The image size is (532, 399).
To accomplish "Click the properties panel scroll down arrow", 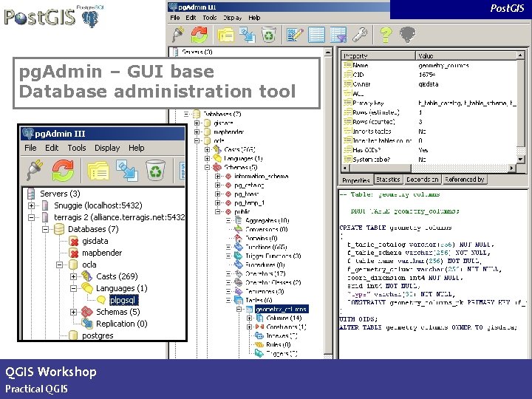I will 521,159.
